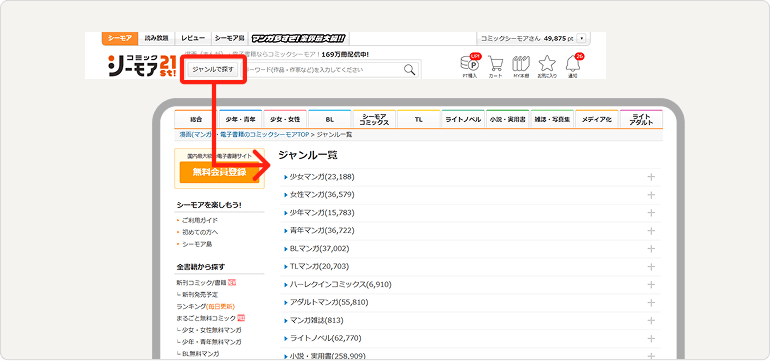Screen dimensions: 770x361
Task: Open the お気に入り star icon
Action: [547, 66]
